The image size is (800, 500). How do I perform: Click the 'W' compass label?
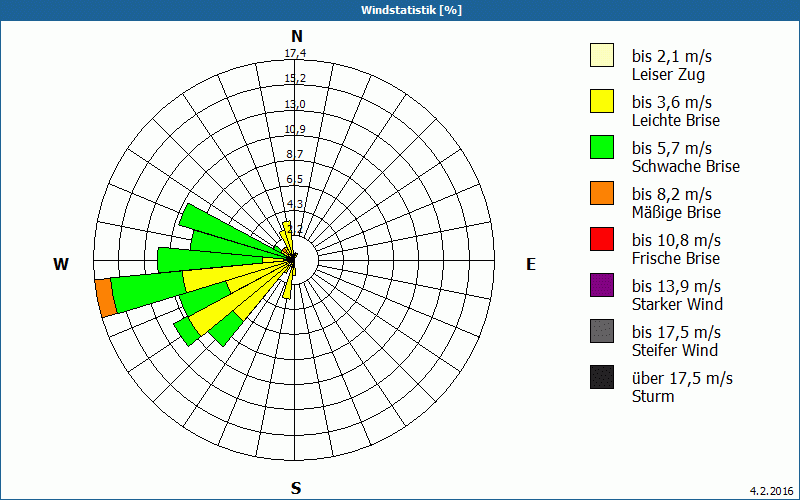click(61, 264)
